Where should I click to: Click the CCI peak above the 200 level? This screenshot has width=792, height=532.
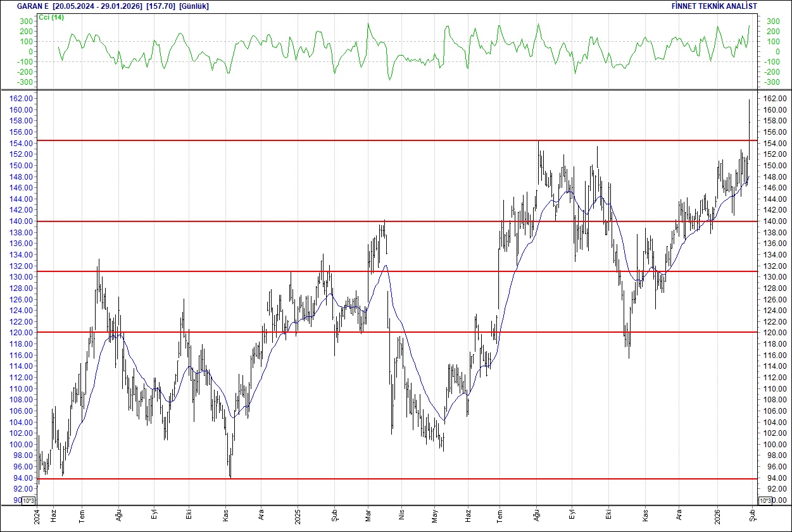click(x=369, y=24)
